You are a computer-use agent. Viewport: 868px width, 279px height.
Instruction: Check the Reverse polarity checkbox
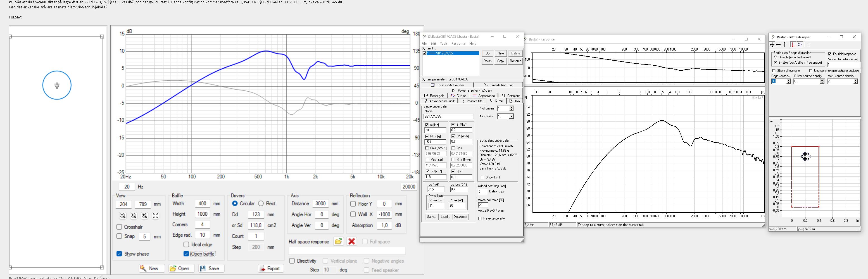click(x=480, y=219)
